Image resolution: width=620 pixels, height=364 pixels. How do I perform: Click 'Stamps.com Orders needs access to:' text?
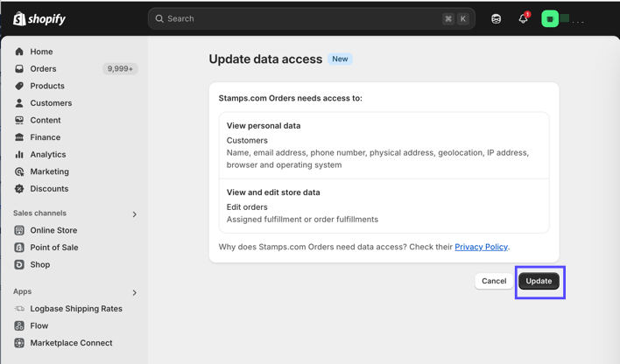[290, 98]
